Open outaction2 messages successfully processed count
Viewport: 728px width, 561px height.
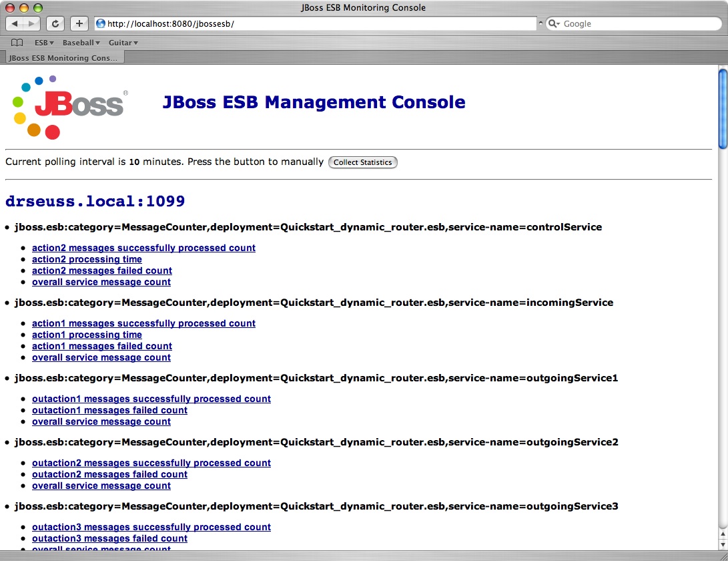click(151, 463)
